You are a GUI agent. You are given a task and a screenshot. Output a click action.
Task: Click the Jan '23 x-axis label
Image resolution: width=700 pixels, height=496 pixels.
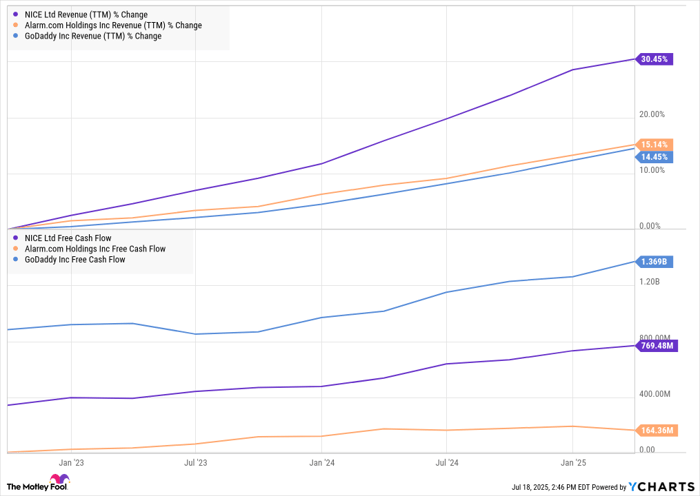pyautogui.click(x=71, y=463)
